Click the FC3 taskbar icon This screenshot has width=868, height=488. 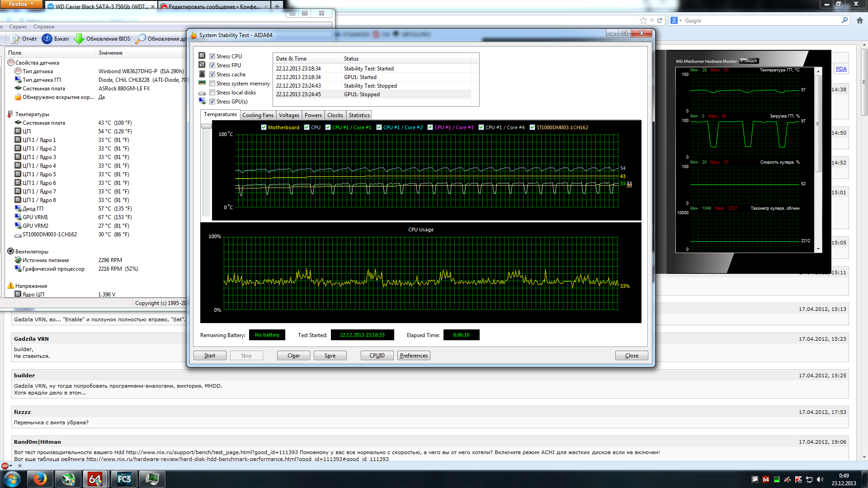tap(124, 479)
